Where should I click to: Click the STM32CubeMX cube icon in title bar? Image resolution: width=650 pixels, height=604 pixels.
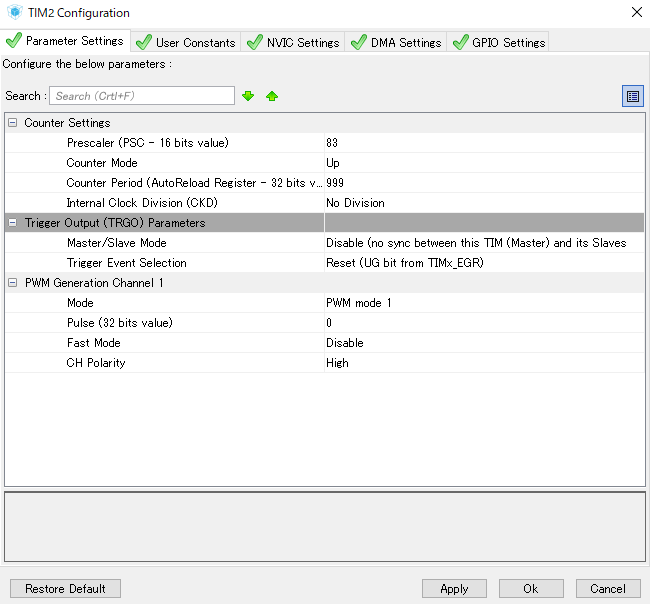pos(15,12)
